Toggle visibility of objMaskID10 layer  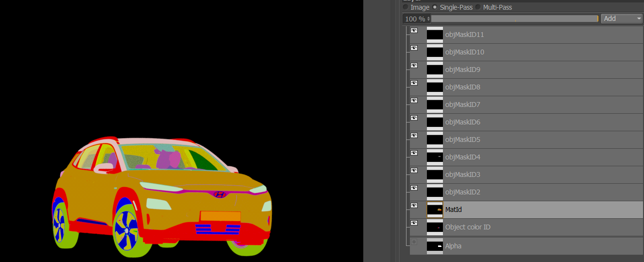[x=414, y=48]
